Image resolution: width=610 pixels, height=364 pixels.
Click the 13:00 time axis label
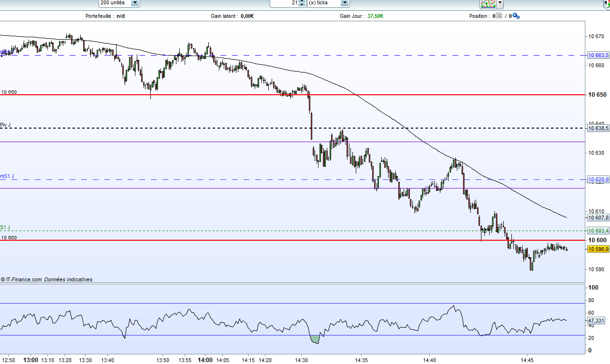point(30,360)
